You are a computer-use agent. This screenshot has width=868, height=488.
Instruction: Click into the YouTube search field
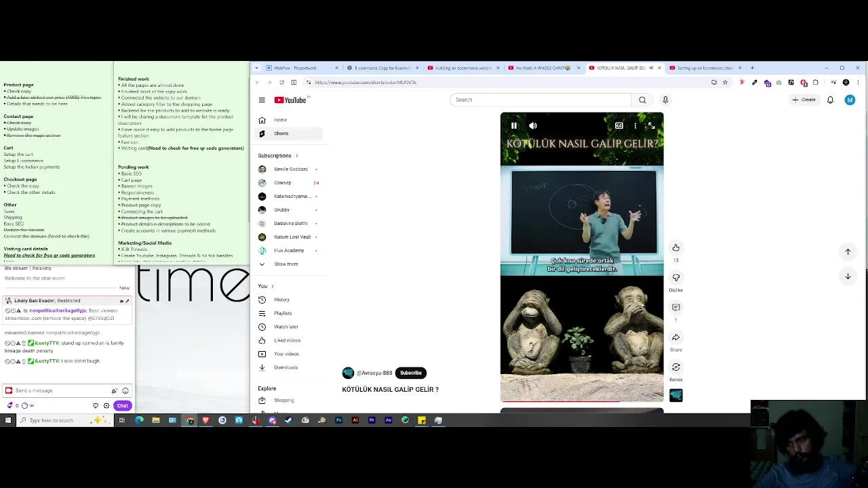(541, 100)
